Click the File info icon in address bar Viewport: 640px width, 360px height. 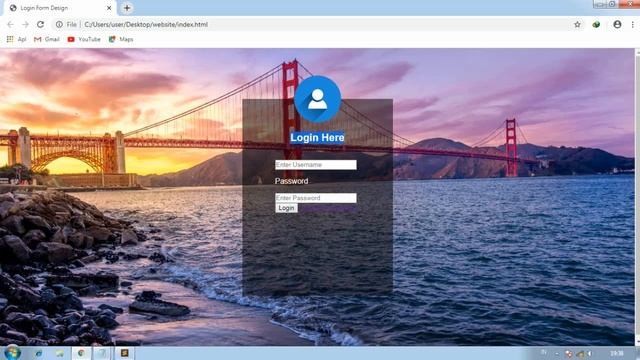59,24
